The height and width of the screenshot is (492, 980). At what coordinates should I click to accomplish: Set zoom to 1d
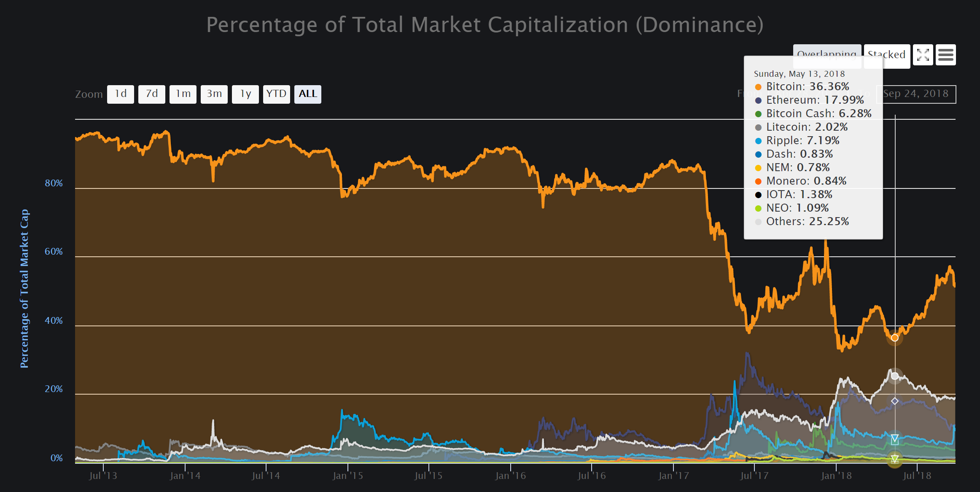tap(121, 94)
